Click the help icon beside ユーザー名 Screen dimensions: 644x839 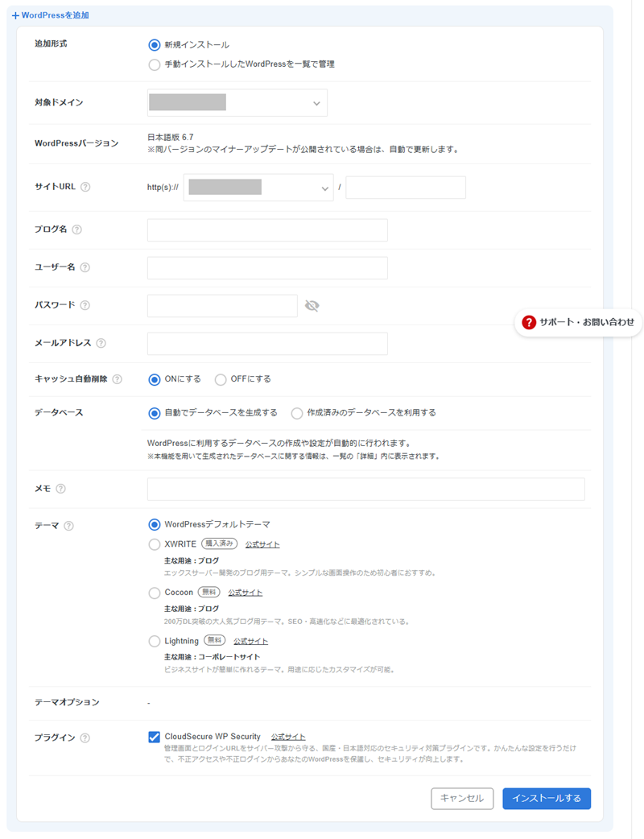[x=85, y=267]
